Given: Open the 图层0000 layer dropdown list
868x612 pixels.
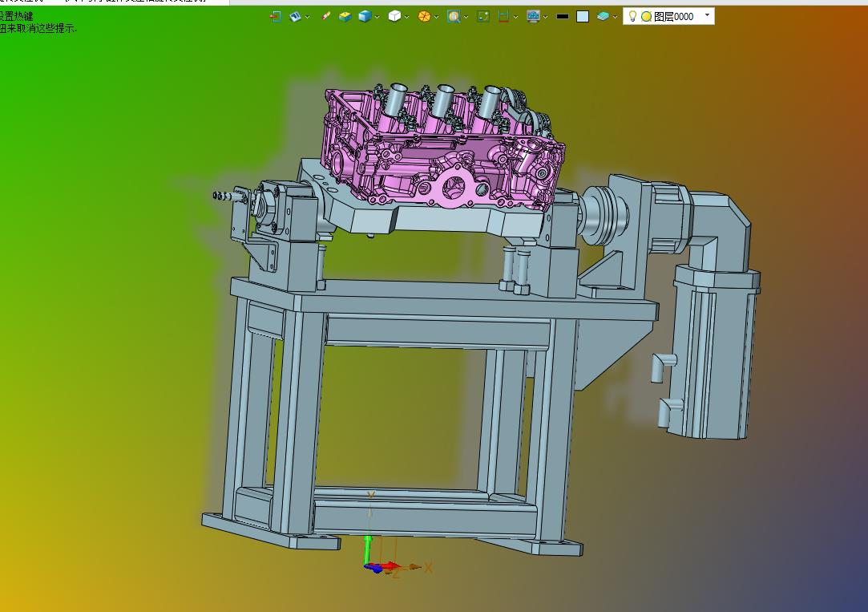Looking at the screenshot, I should (707, 15).
